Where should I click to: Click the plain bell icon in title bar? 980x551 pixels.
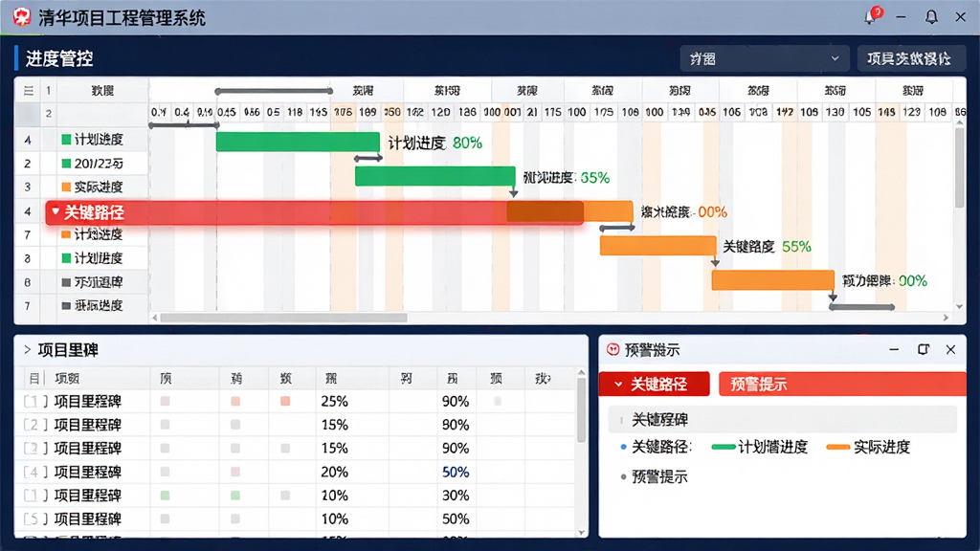point(931,17)
